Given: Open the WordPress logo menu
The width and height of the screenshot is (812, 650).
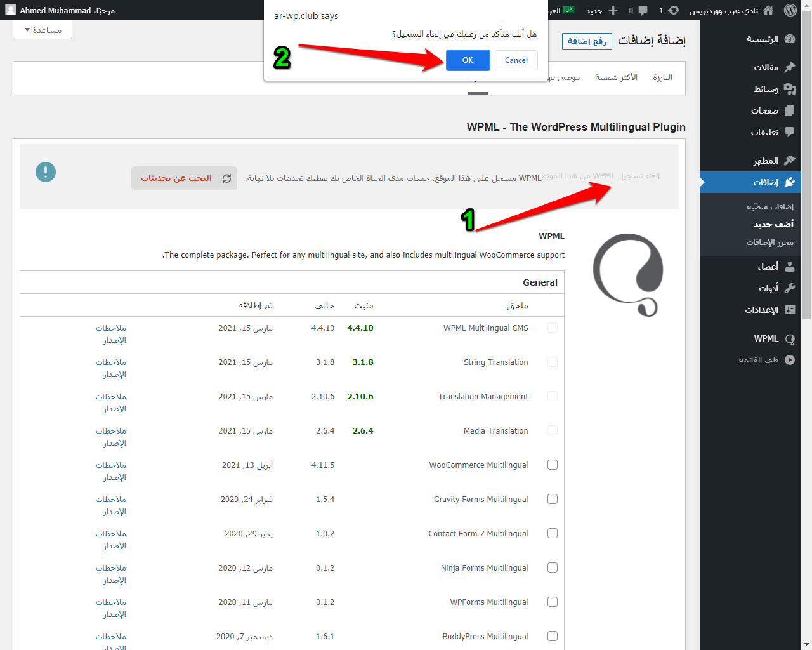Looking at the screenshot, I should 790,10.
